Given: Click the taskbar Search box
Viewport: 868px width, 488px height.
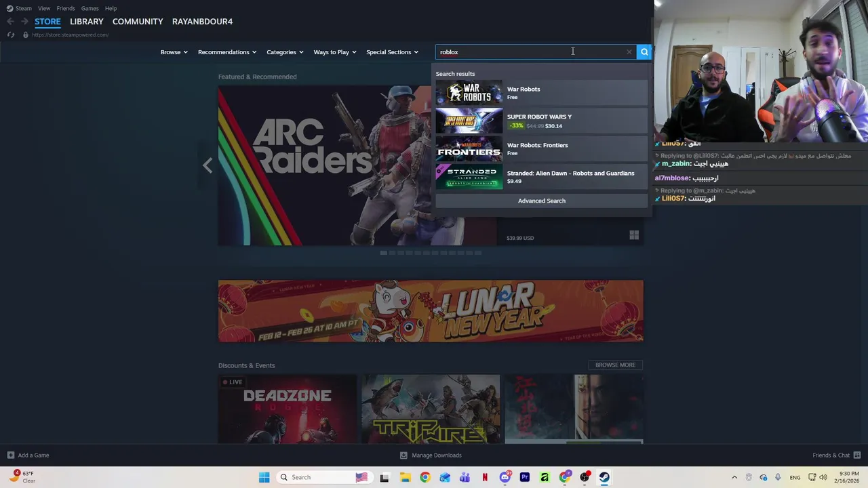Looking at the screenshot, I should pyautogui.click(x=325, y=477).
